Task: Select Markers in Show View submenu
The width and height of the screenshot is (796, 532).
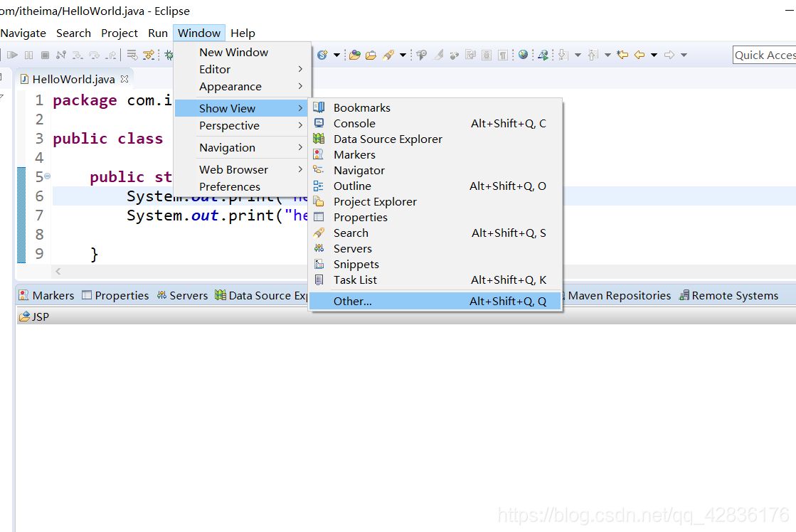Action: pyautogui.click(x=435, y=155)
